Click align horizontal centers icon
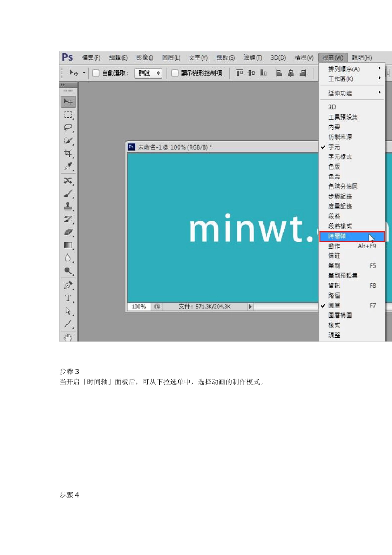 tap(291, 73)
